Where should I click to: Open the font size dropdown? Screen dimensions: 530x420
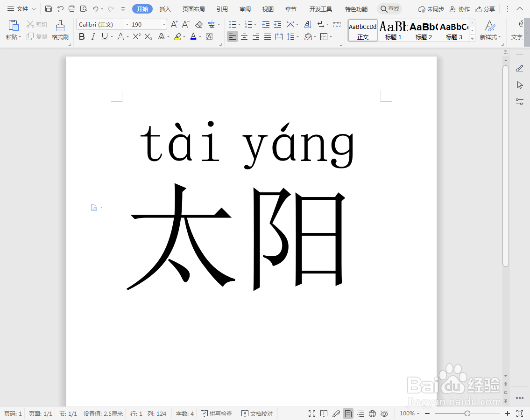click(x=163, y=24)
